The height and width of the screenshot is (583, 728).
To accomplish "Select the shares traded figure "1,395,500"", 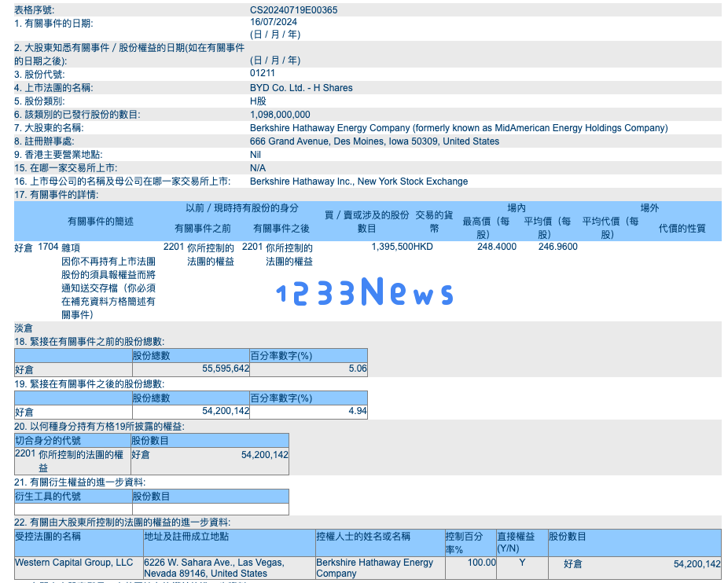I will point(392,247).
